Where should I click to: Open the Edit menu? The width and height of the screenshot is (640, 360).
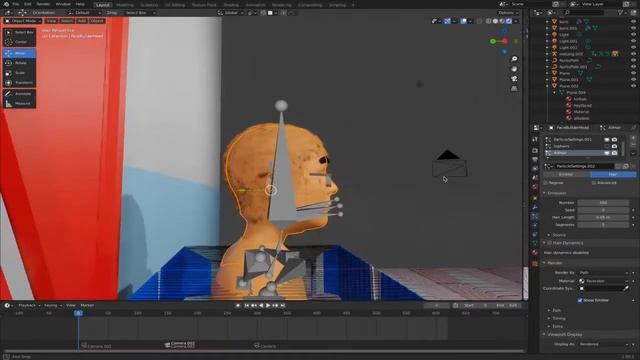28,4
